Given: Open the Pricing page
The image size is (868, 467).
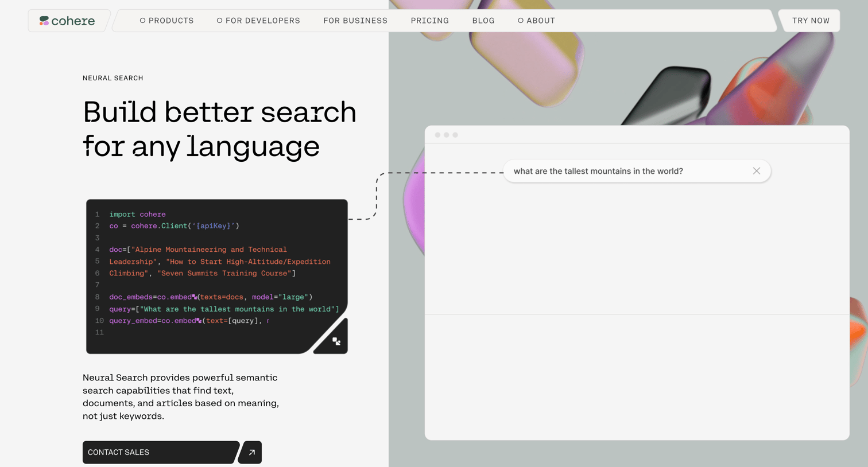Looking at the screenshot, I should (x=430, y=21).
